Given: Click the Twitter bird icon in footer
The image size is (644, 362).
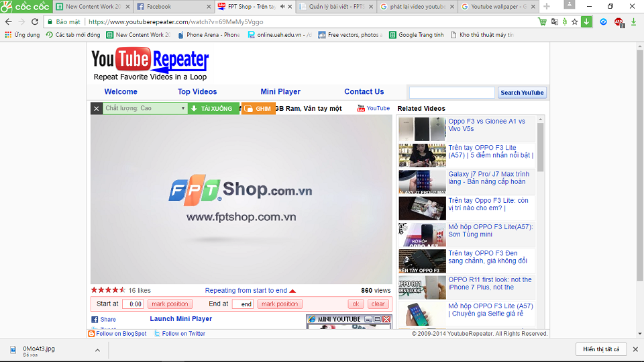Looking at the screenshot, I should pyautogui.click(x=157, y=334).
